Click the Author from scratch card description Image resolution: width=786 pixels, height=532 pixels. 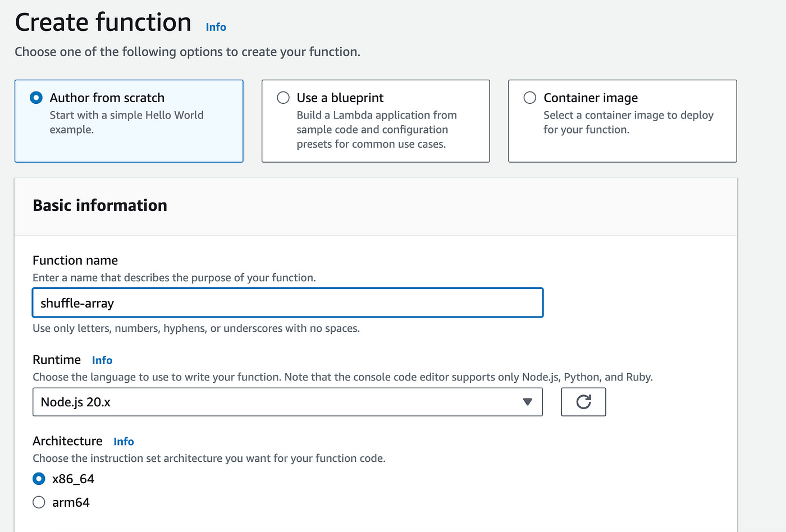pos(126,122)
